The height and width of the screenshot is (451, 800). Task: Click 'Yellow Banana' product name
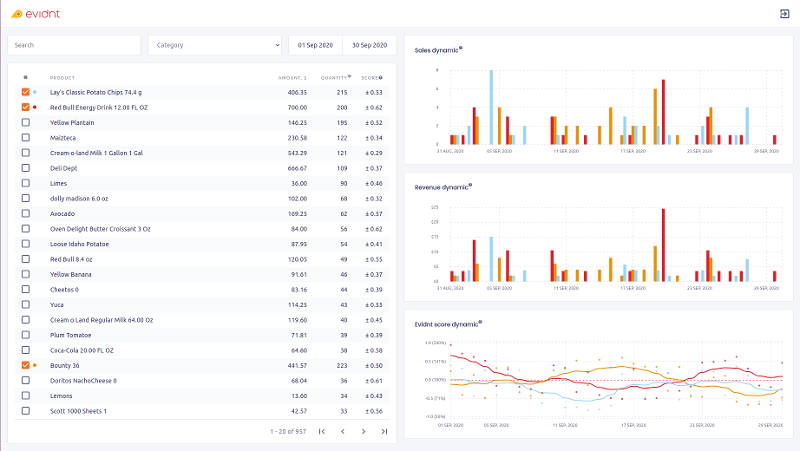click(70, 274)
